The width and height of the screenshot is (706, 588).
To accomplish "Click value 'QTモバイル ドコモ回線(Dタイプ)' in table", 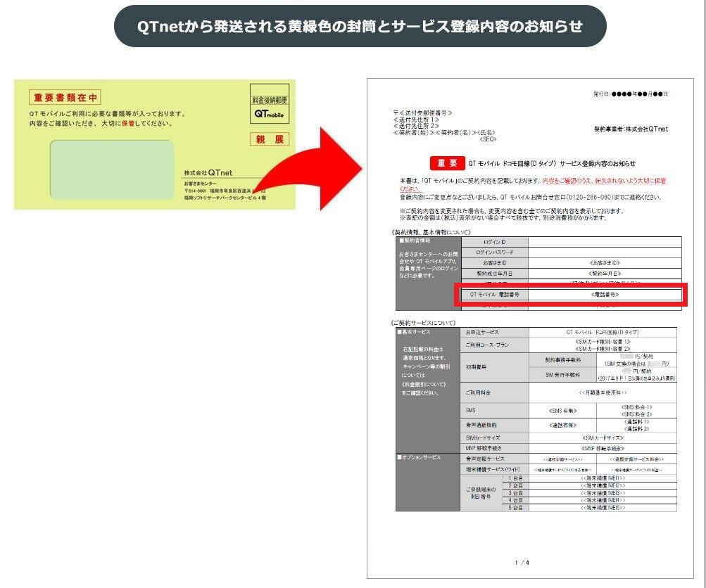I will click(x=603, y=332).
